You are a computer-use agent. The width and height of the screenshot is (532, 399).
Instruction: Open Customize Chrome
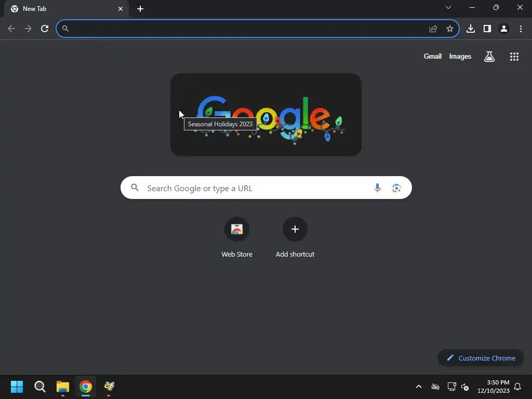481,358
